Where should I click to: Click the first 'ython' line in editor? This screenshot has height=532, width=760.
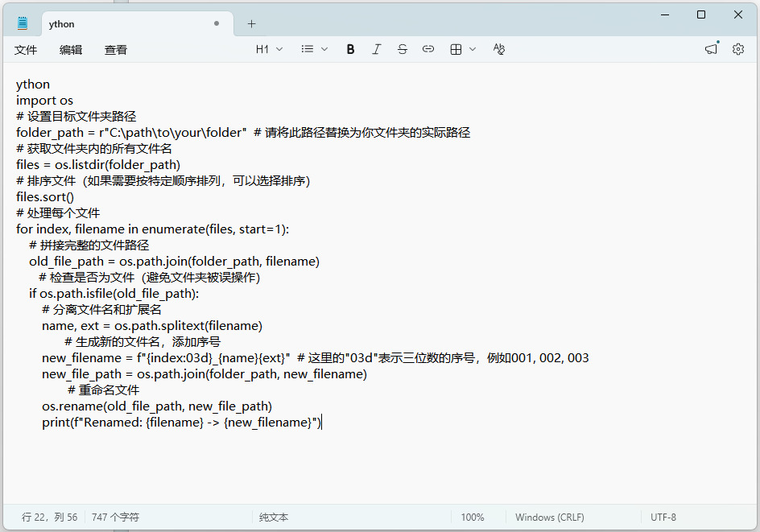click(33, 85)
